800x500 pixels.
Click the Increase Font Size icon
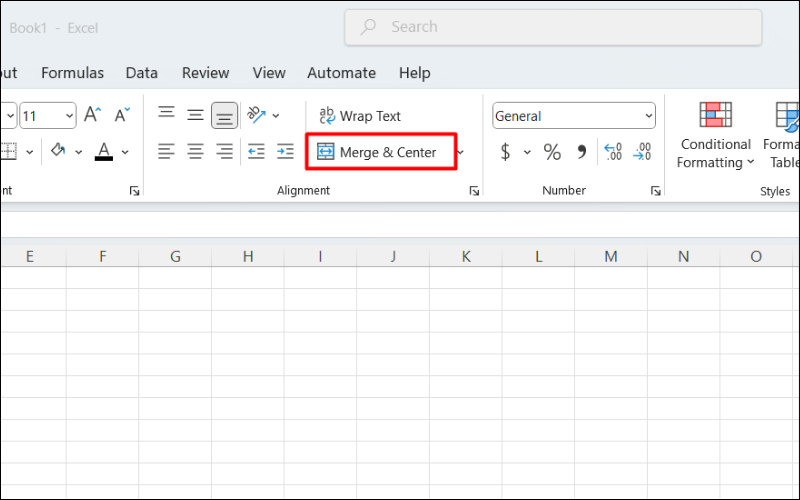tap(92, 116)
